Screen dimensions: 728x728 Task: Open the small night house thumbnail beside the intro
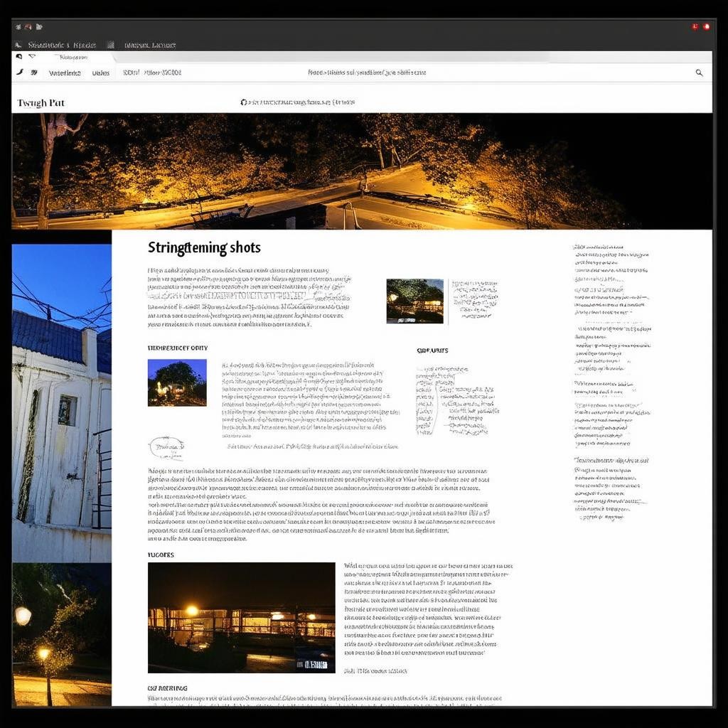414,301
